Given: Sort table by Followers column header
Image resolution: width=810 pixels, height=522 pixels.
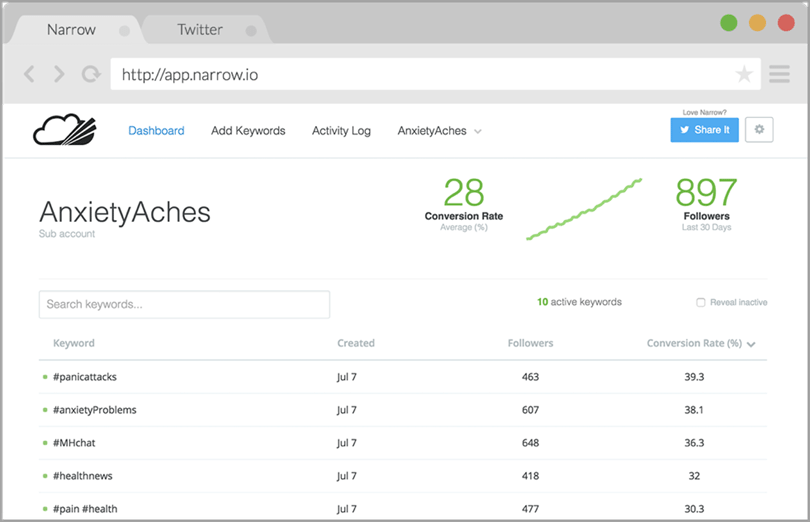Looking at the screenshot, I should 530,343.
